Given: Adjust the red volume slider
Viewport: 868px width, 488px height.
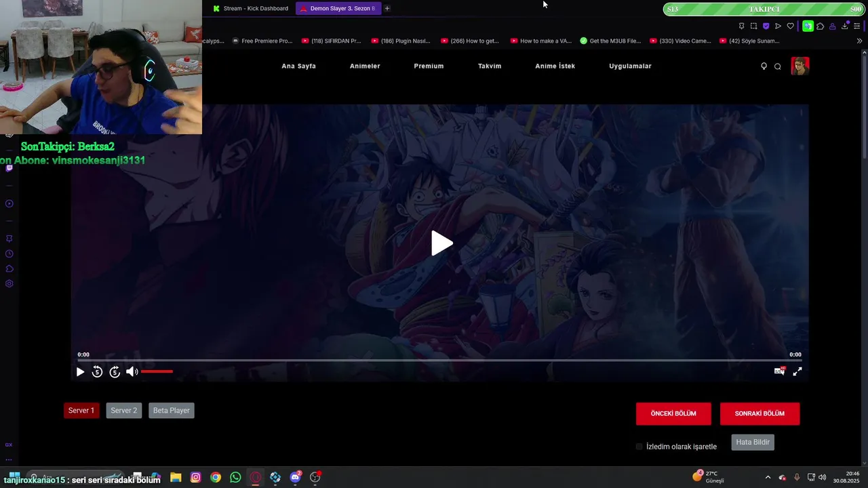Looking at the screenshot, I should coord(157,371).
